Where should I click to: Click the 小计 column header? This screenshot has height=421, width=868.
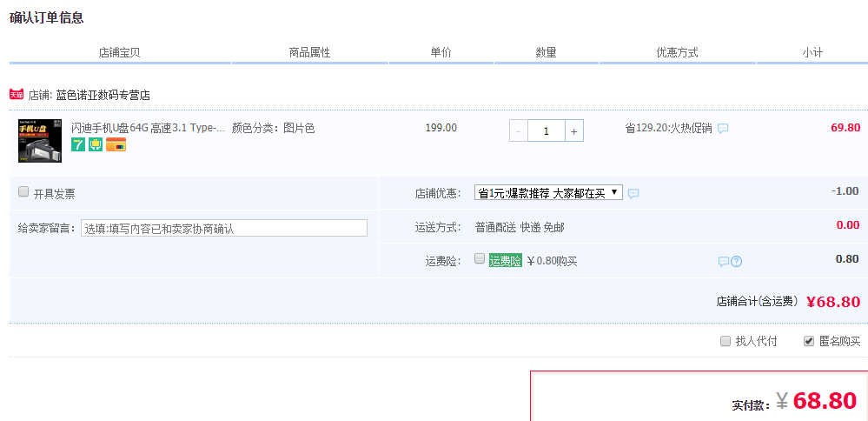812,52
